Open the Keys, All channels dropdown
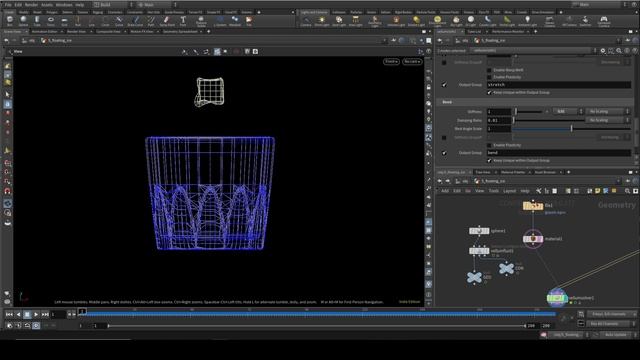The height and width of the screenshot is (360, 640). click(611, 314)
